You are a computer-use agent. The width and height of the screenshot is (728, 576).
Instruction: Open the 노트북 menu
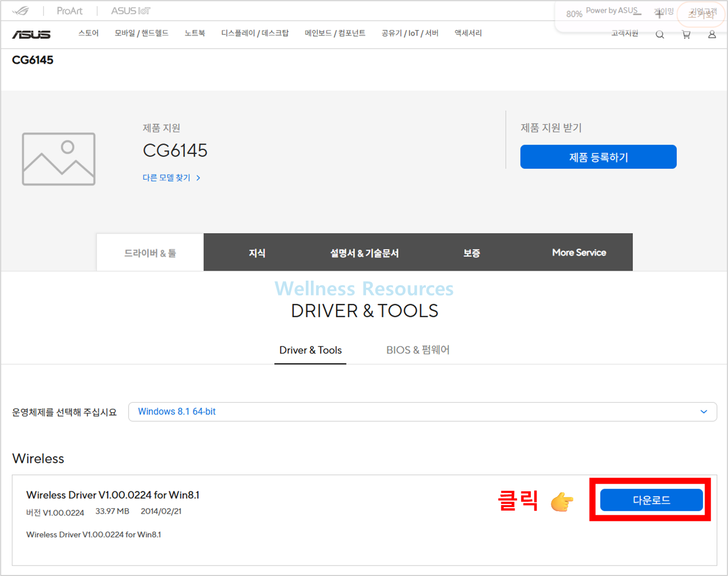[195, 33]
